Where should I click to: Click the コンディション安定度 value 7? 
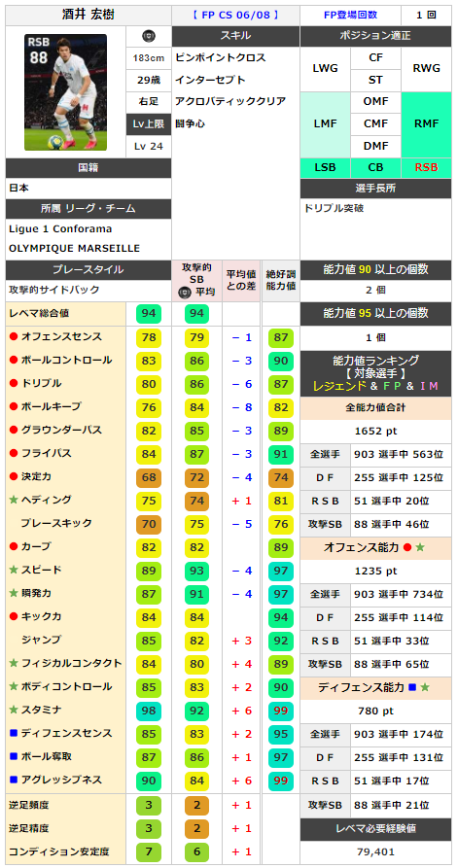149,851
